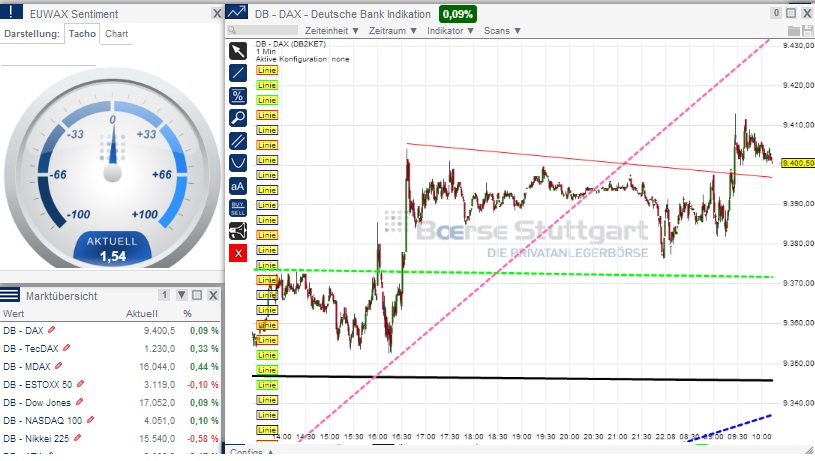This screenshot has width=815, height=461.
Task: Click the 1 counter button in Marktübersicht header
Action: pos(164,295)
